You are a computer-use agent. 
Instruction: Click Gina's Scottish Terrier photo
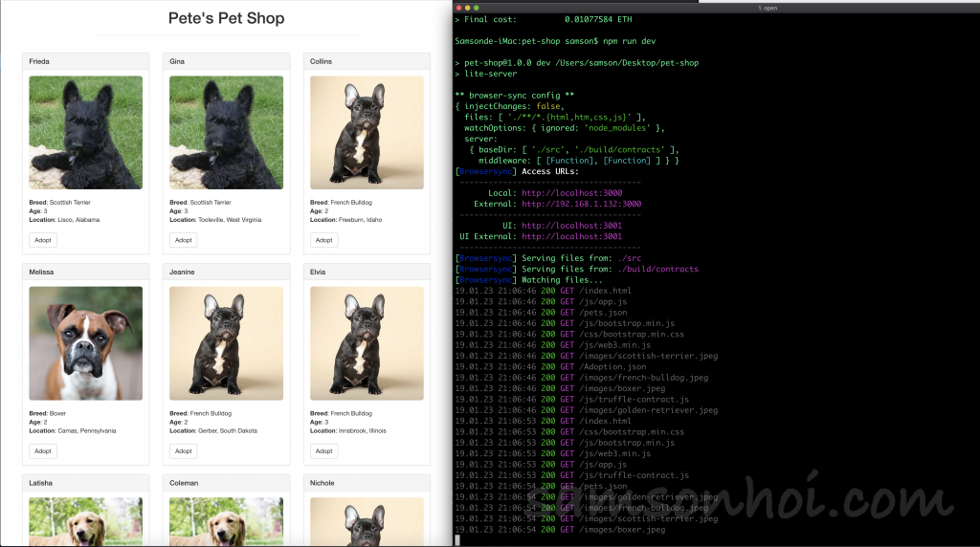point(226,132)
